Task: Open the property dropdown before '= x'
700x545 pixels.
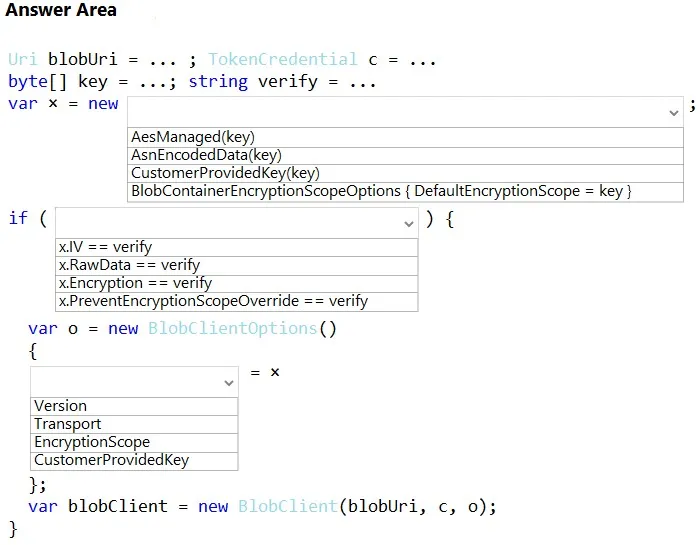Action: tap(134, 382)
